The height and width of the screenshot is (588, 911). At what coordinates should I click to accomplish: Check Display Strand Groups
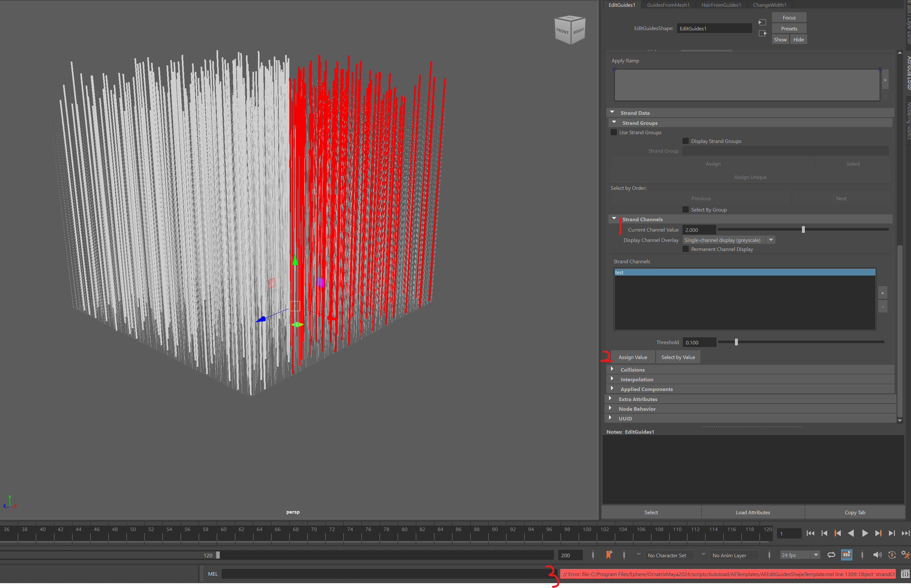point(686,141)
